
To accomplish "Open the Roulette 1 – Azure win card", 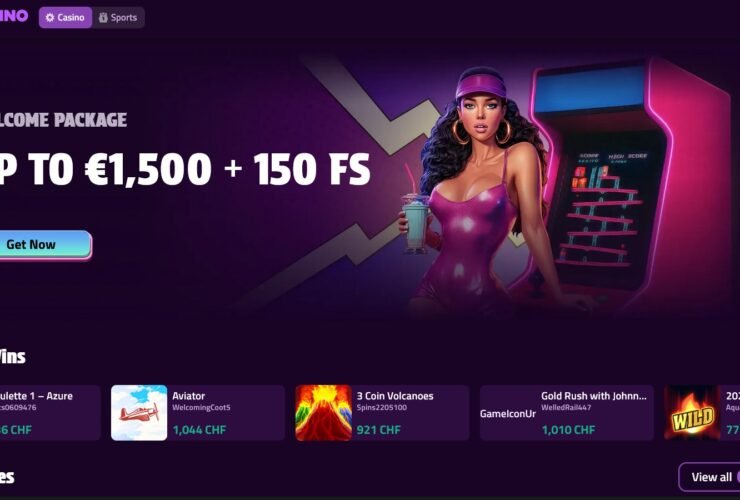I will tap(50, 413).
